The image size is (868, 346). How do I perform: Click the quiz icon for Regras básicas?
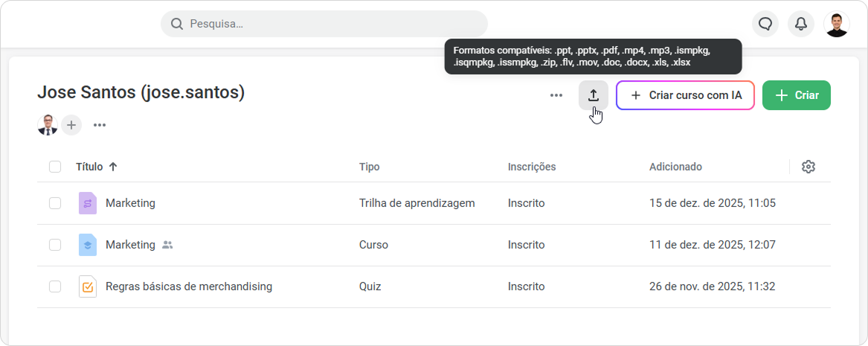click(88, 286)
